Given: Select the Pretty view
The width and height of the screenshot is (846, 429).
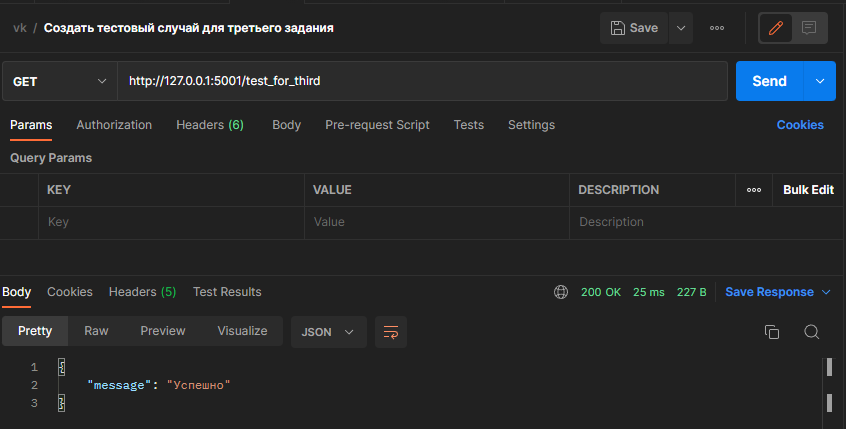Looking at the screenshot, I should (35, 331).
